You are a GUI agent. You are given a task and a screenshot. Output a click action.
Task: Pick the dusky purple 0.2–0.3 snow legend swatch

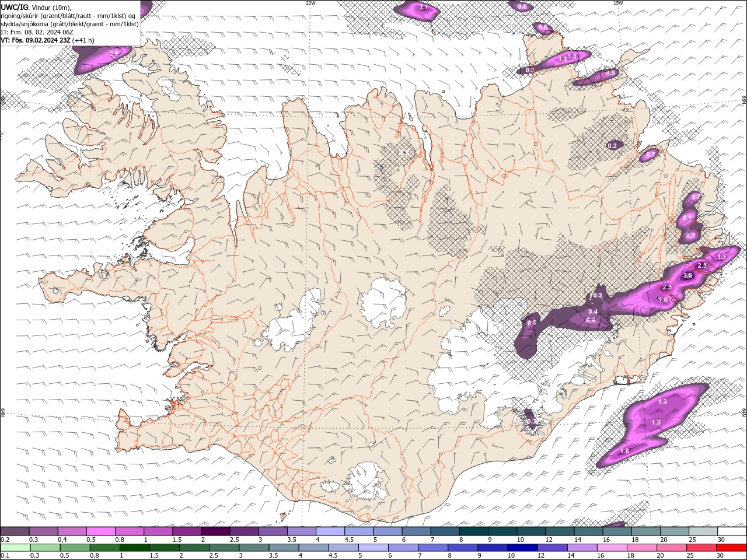click(x=15, y=531)
